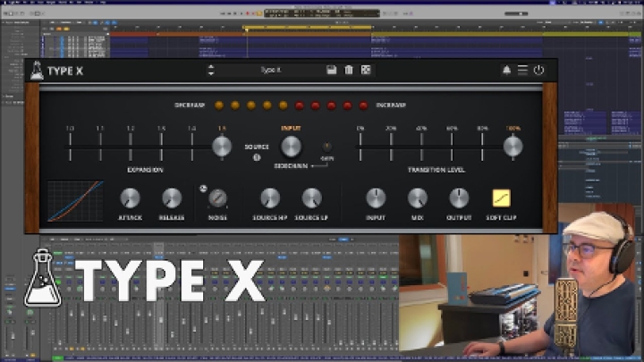Click the Release knob
Screen dimensions: 644x362
click(x=172, y=198)
